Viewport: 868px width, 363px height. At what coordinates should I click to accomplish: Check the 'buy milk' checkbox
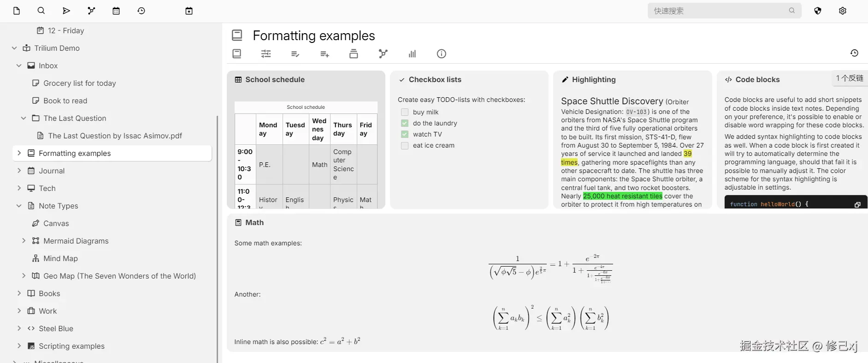[405, 112]
